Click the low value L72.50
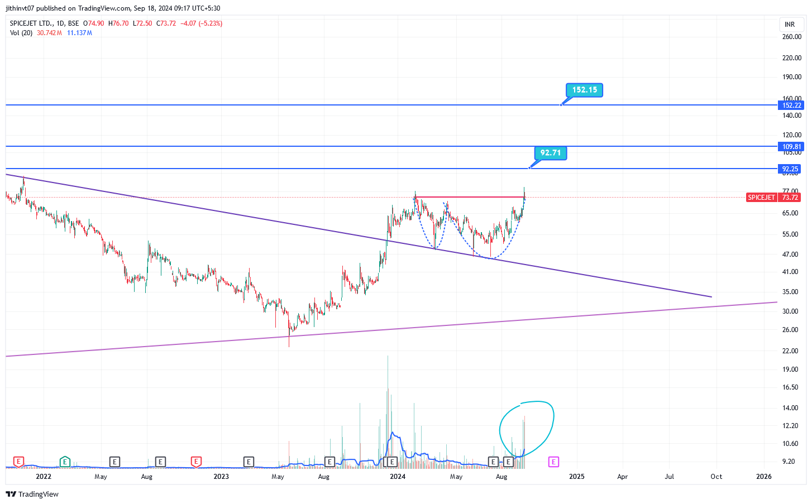 coord(142,23)
